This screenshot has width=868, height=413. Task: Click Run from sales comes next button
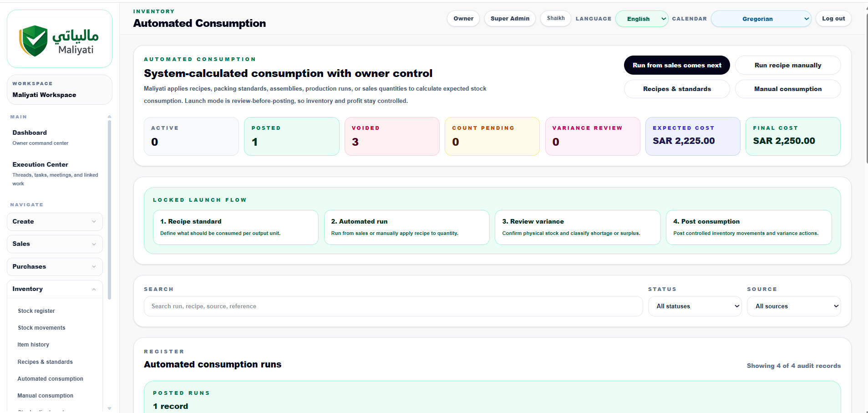(677, 65)
